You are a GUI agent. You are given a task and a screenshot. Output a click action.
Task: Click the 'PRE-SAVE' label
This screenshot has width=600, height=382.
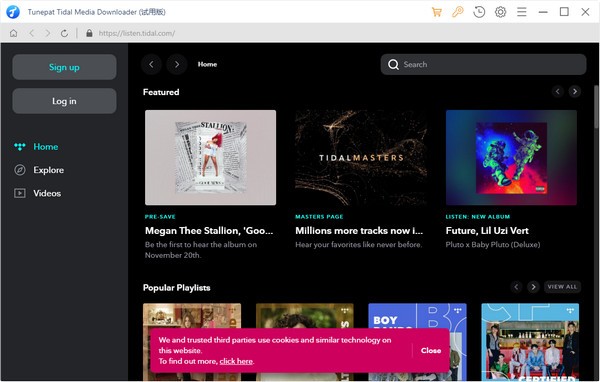[160, 217]
